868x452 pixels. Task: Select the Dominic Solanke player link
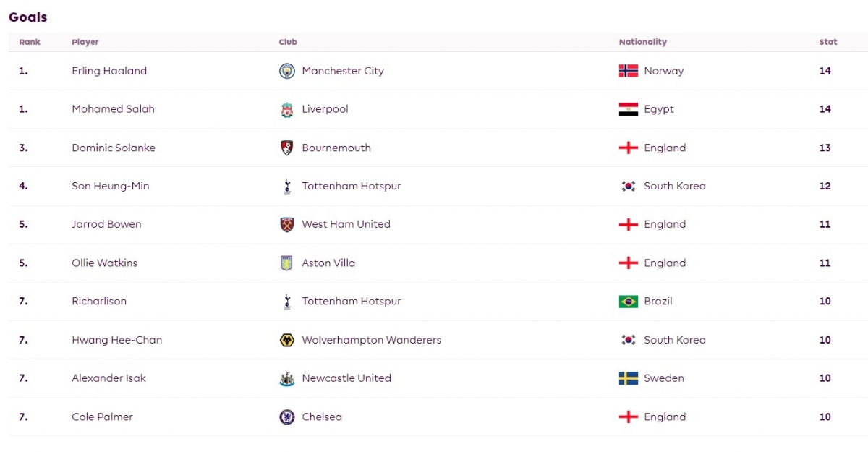(114, 148)
